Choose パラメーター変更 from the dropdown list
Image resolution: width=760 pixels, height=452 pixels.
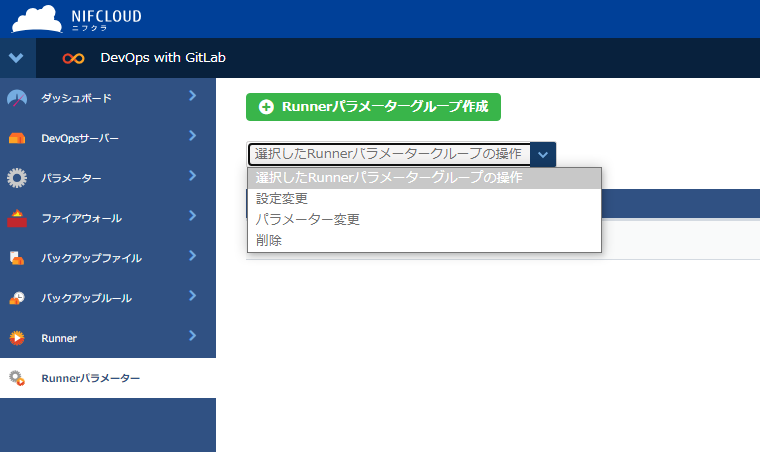click(424, 219)
